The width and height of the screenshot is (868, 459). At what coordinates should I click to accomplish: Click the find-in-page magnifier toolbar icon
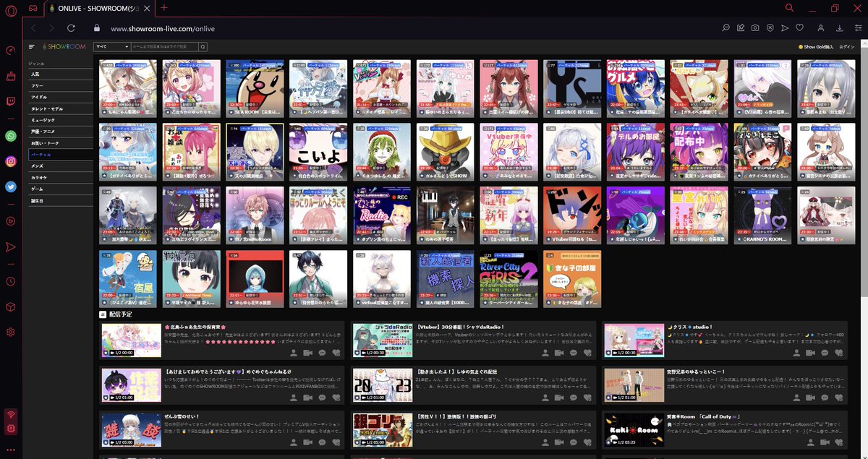[726, 28]
